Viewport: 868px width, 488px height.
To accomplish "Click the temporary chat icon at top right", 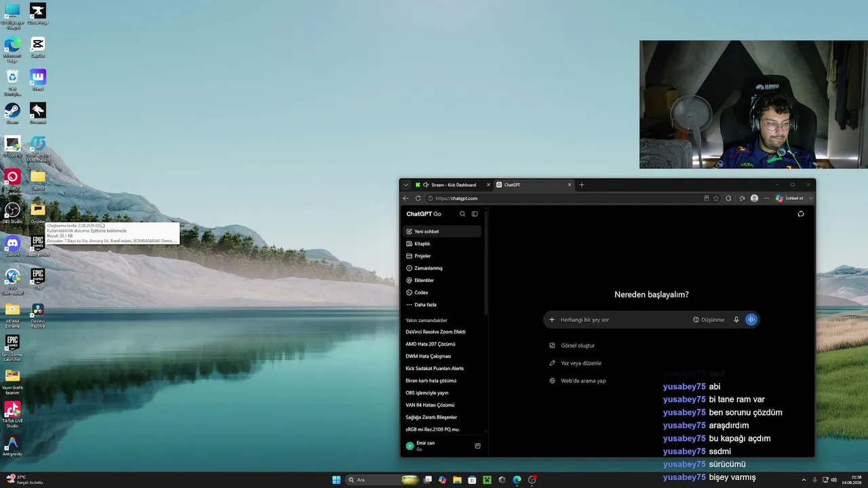I will 801,214.
